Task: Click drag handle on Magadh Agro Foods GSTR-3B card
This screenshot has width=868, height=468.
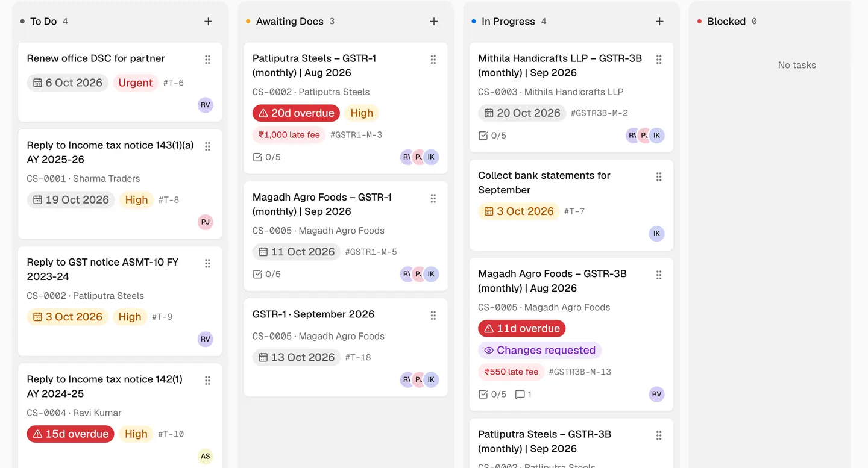Action: click(x=659, y=275)
